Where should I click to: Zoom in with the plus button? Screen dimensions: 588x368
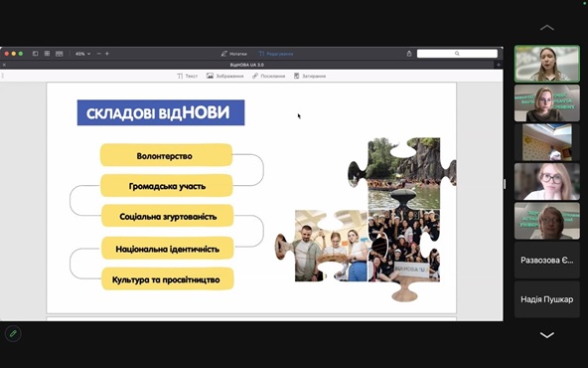click(107, 54)
